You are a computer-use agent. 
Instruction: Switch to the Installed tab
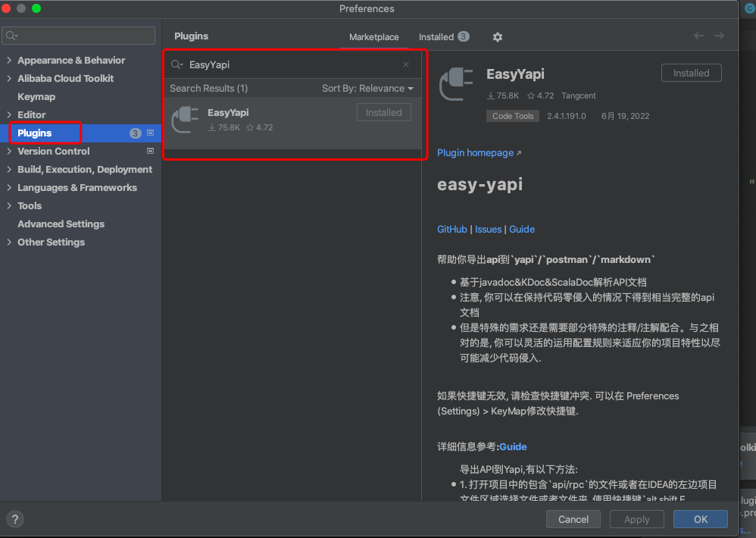click(x=444, y=36)
